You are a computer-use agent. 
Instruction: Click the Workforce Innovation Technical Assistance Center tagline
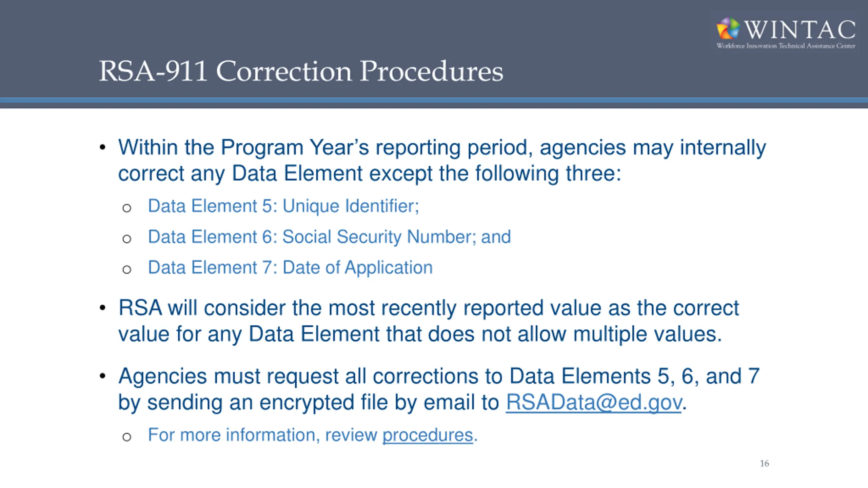click(786, 46)
